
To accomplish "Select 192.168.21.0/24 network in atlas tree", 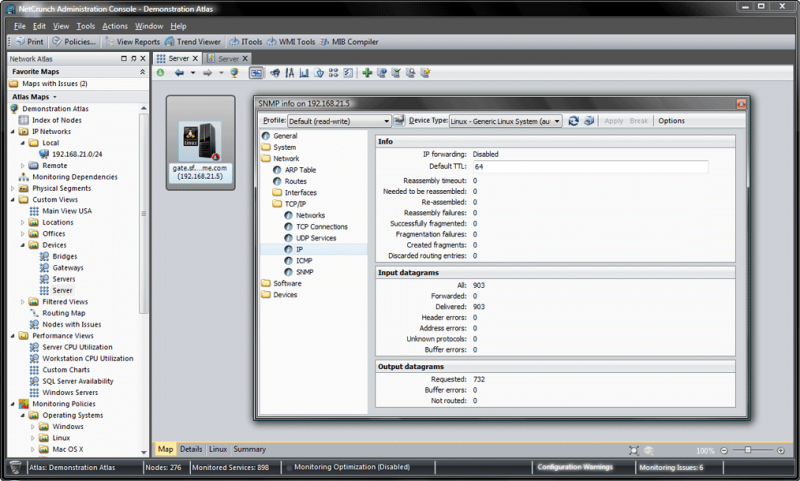I will (77, 154).
